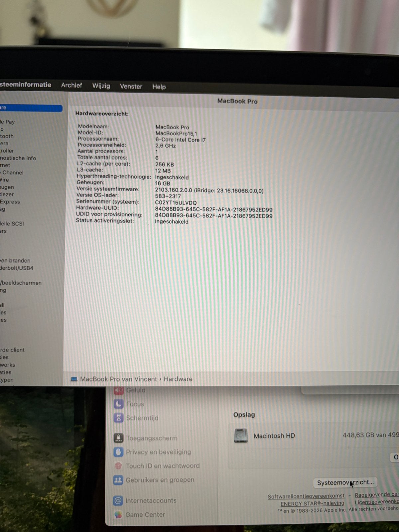Open the Licentieovereenkomst link under Regelgevende
399x532 pixels.
click(x=376, y=502)
